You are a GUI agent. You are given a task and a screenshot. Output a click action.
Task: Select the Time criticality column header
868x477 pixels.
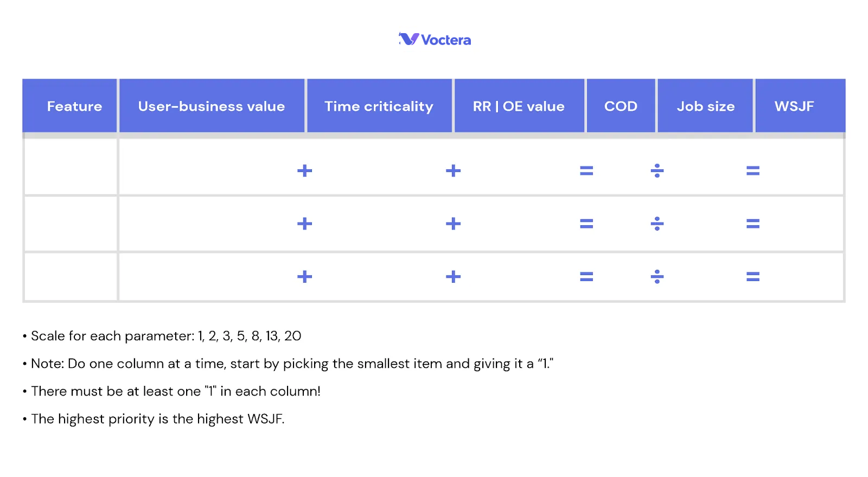[x=379, y=106]
